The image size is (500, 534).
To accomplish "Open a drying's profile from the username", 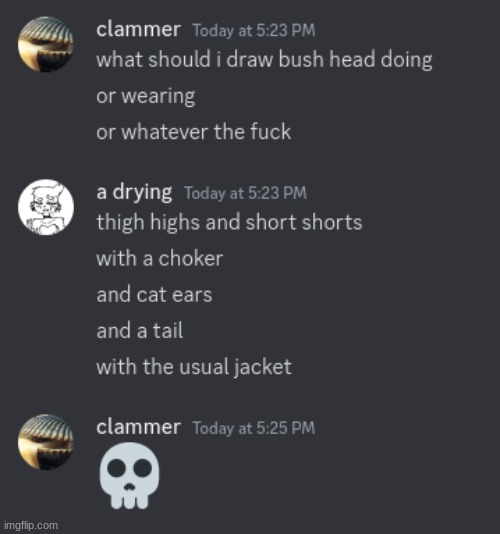I will 134,193.
